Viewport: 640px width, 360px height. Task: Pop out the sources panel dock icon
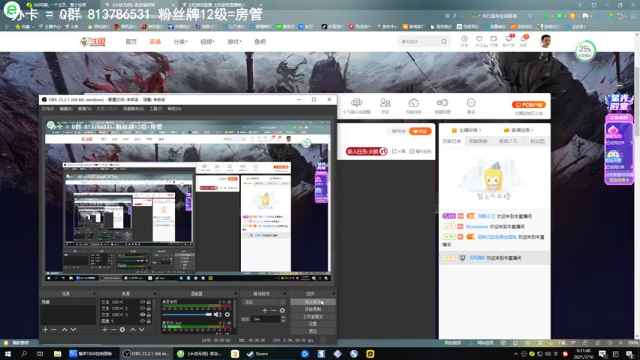[x=155, y=293]
